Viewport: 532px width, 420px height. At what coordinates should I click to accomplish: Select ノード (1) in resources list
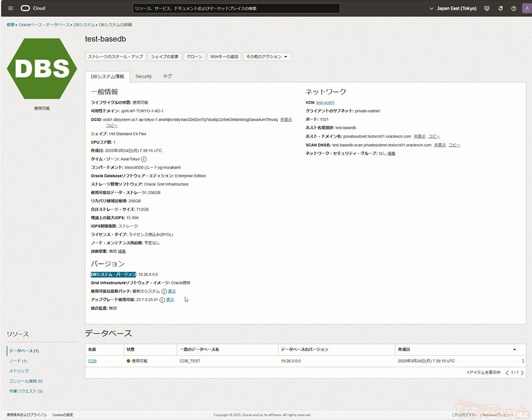tap(18, 361)
